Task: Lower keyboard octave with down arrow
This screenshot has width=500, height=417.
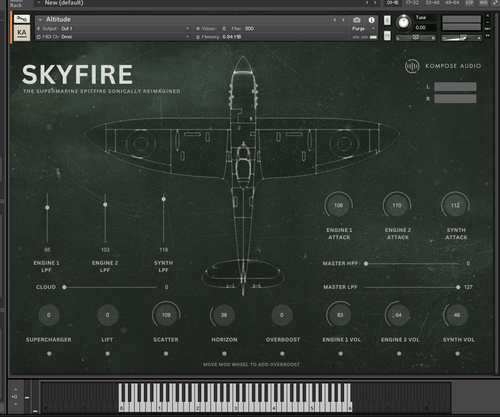Action: 15,404
